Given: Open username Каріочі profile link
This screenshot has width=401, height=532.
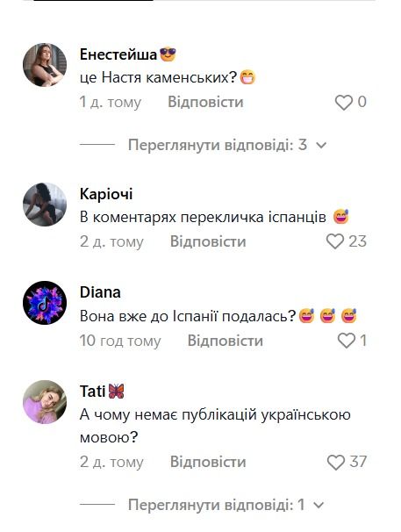Looking at the screenshot, I should pyautogui.click(x=106, y=194).
